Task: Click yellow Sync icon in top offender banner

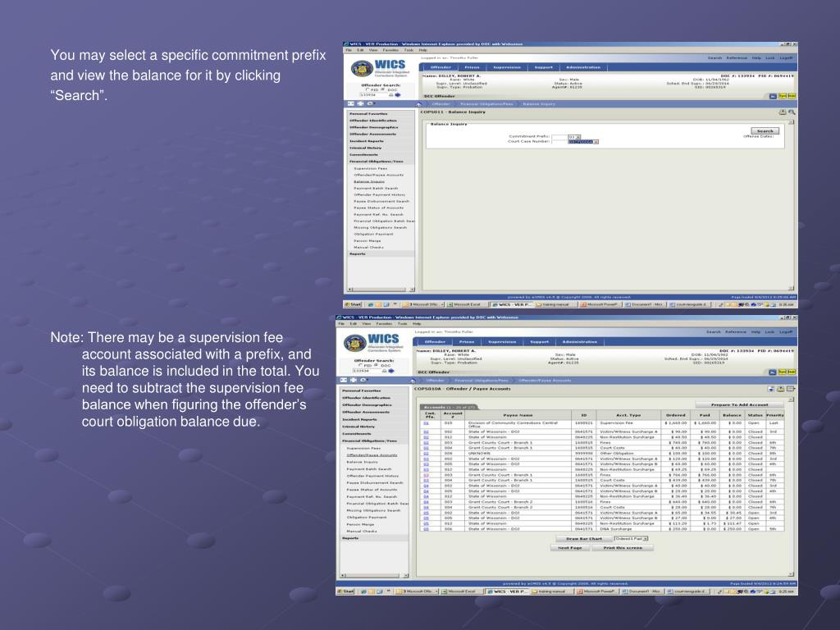Action: (x=782, y=97)
